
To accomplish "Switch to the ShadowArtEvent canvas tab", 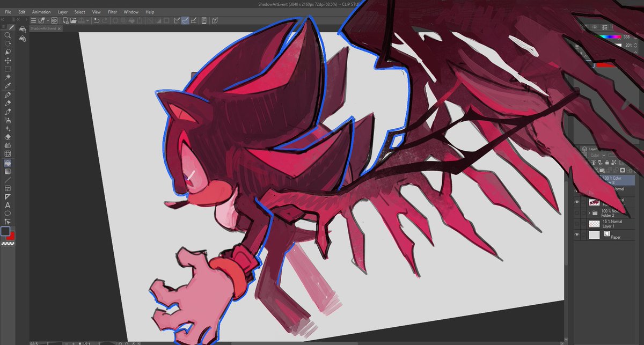I will click(x=43, y=28).
